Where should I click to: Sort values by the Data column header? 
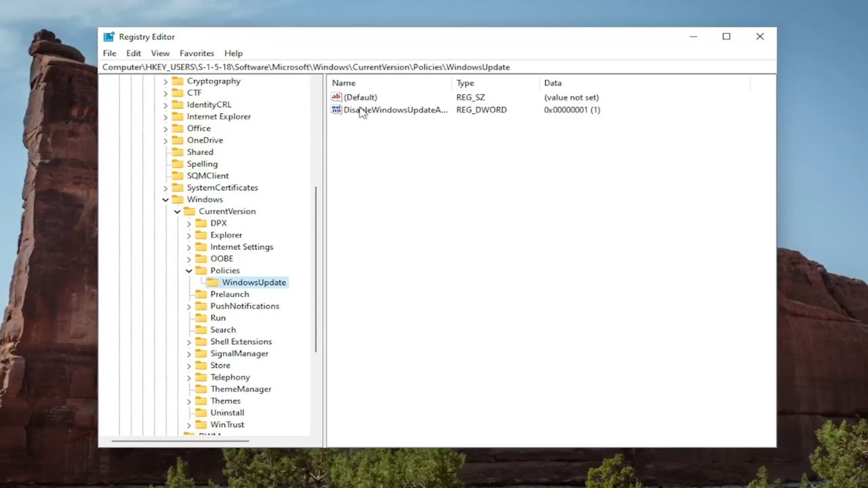[644, 83]
